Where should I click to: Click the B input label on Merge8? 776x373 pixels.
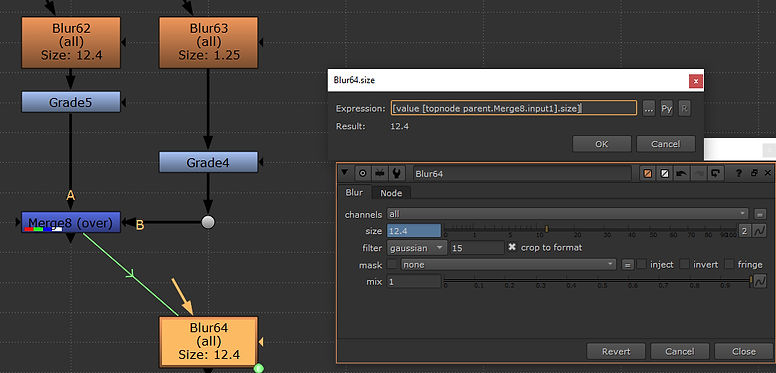click(x=140, y=226)
